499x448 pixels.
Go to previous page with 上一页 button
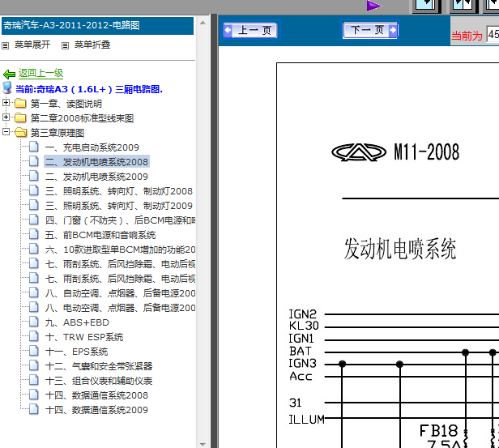tap(251, 31)
